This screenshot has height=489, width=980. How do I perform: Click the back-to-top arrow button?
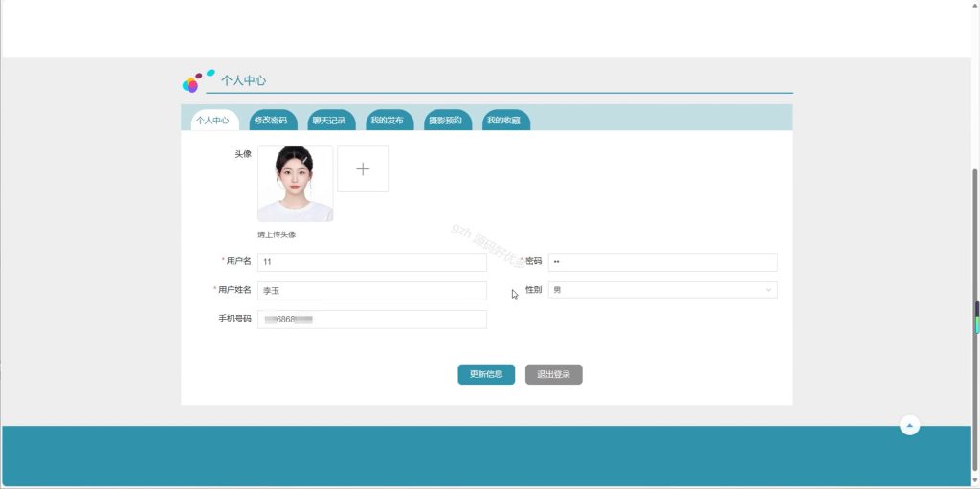click(x=909, y=426)
